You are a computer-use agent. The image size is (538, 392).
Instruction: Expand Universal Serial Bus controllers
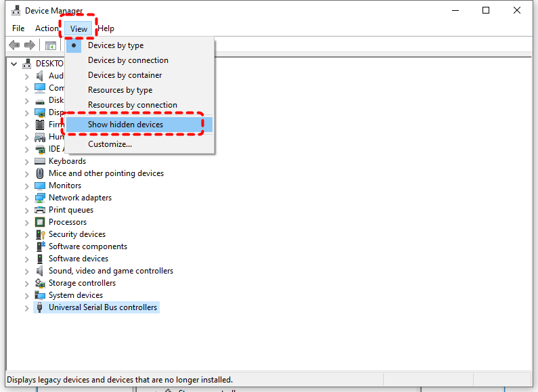coord(27,308)
